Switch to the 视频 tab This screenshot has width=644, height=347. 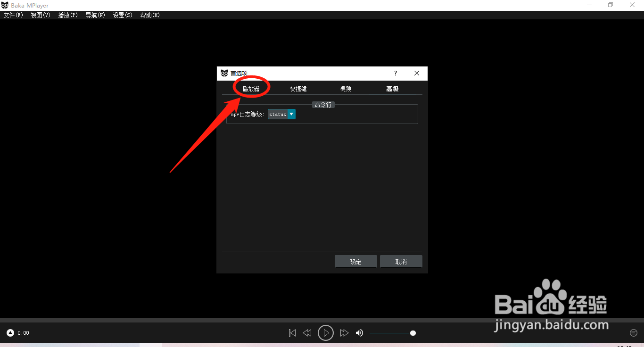click(x=345, y=89)
